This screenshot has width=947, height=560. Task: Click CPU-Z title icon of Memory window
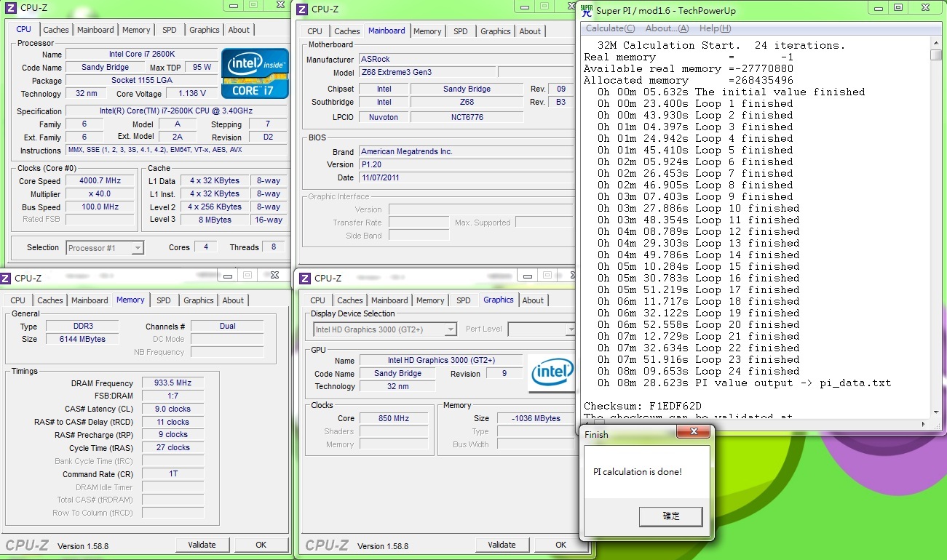click(6, 278)
